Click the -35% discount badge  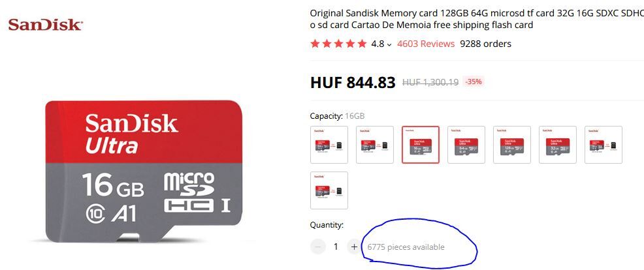[x=473, y=82]
